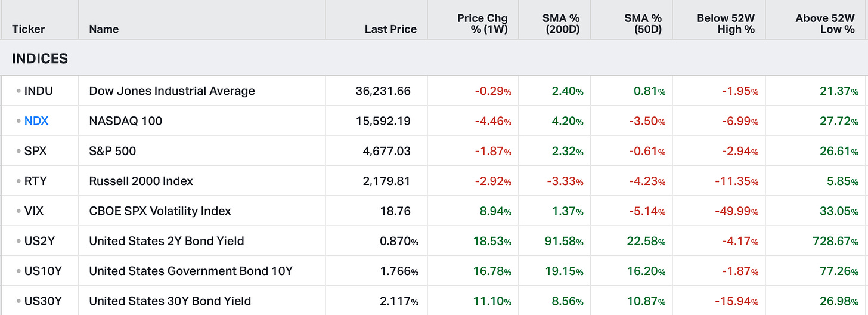Select the INDU ticker cell
The image size is (868, 315).
coord(38,91)
